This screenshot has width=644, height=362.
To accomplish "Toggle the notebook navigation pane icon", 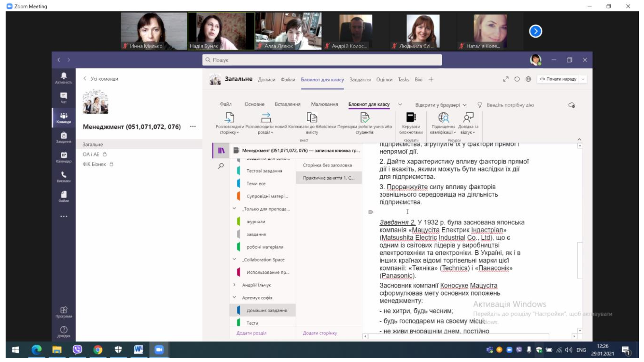I will click(x=221, y=151).
